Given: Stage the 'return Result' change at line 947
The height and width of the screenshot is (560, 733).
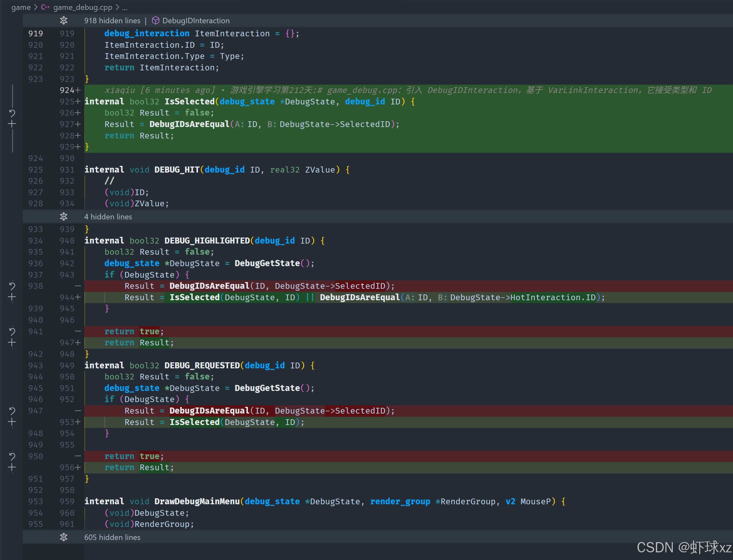Looking at the screenshot, I should pyautogui.click(x=12, y=343).
